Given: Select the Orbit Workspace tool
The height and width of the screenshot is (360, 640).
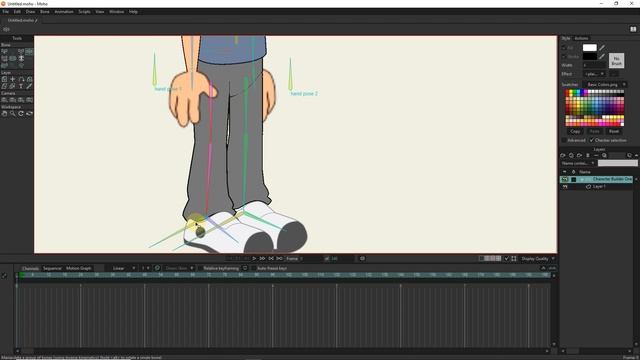Looking at the screenshot, I should 29,113.
